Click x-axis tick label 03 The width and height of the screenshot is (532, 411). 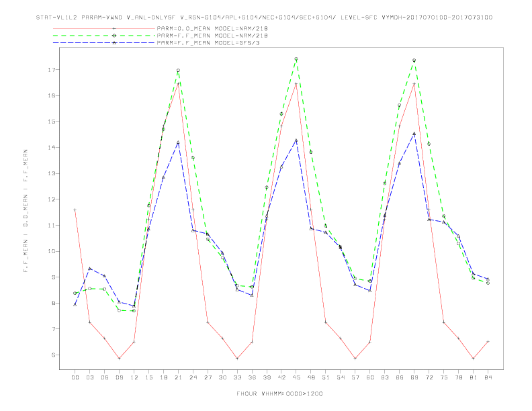click(89, 377)
